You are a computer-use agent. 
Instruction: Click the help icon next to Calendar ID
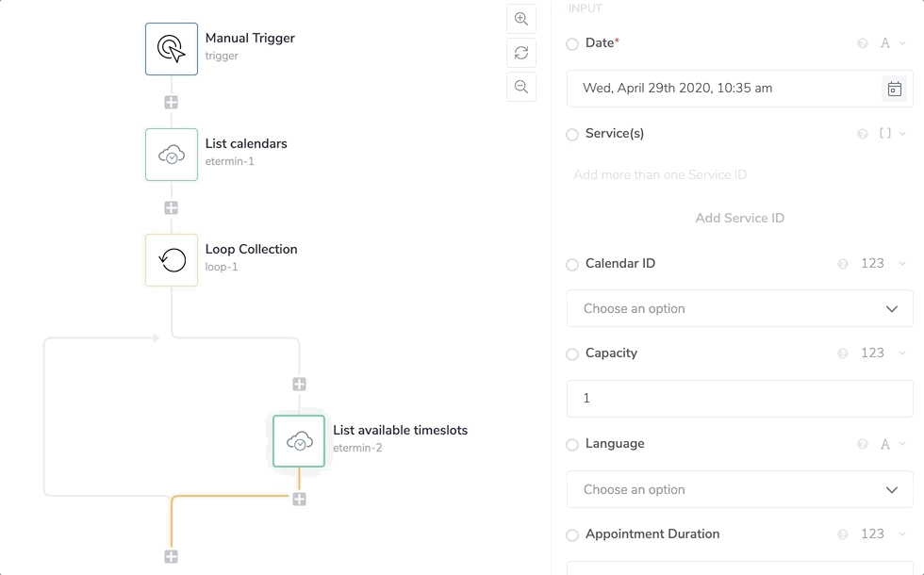point(843,264)
